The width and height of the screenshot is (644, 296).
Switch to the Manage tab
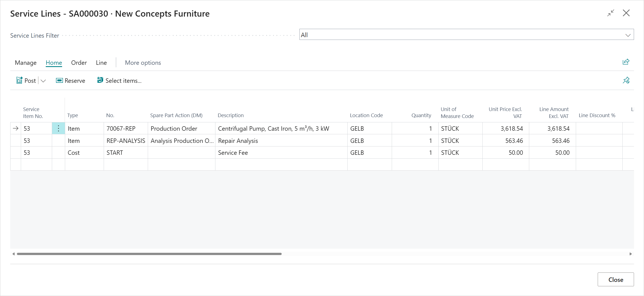(x=26, y=63)
